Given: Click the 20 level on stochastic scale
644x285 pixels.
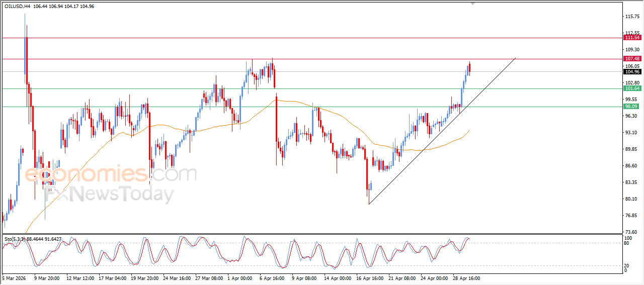Looking at the screenshot, I should [x=627, y=265].
